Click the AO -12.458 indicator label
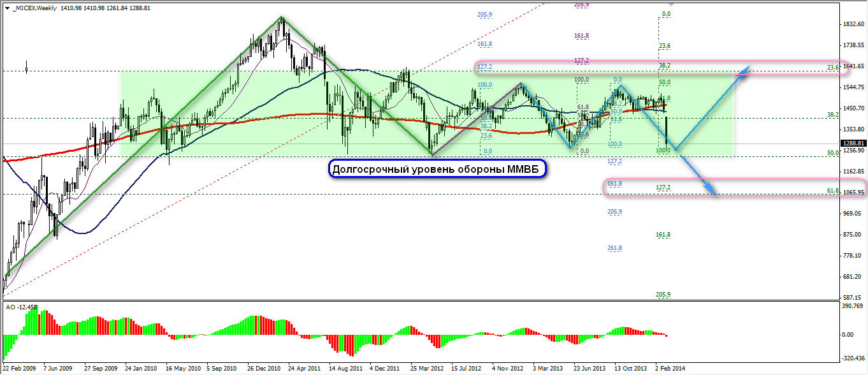This screenshot has width=868, height=375. coord(21,307)
